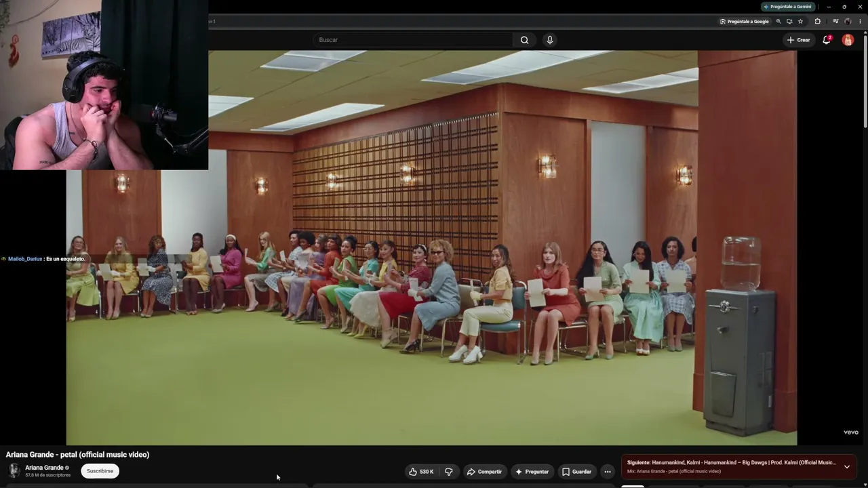868x488 pixels.
Task: Click the 'Mix: Ariana Grande - petal' subtitle
Action: pyautogui.click(x=674, y=471)
